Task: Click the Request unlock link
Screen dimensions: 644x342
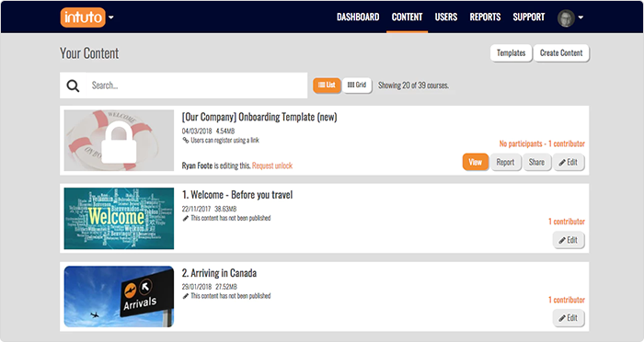Action: [x=272, y=165]
